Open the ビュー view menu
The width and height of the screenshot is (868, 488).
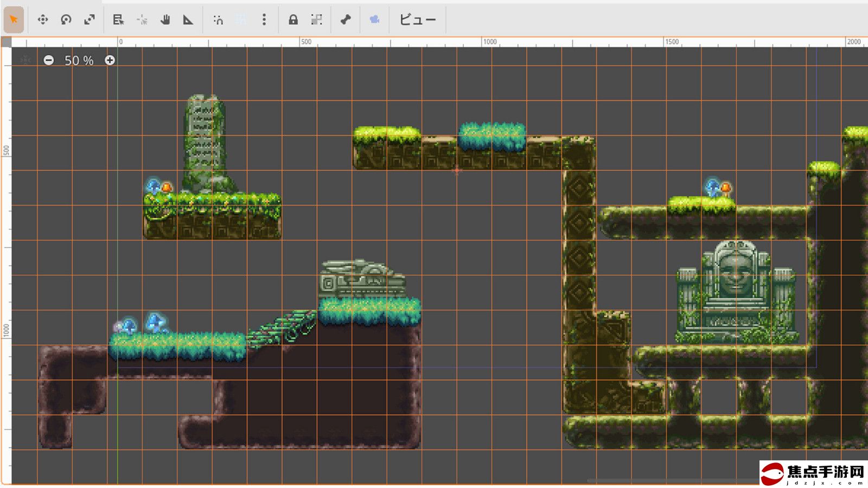pos(418,20)
